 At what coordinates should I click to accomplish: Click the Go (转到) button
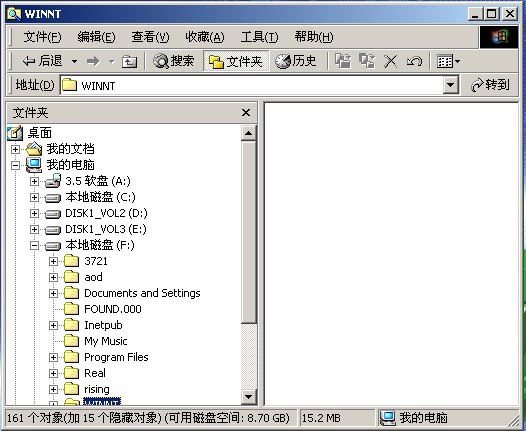point(490,85)
